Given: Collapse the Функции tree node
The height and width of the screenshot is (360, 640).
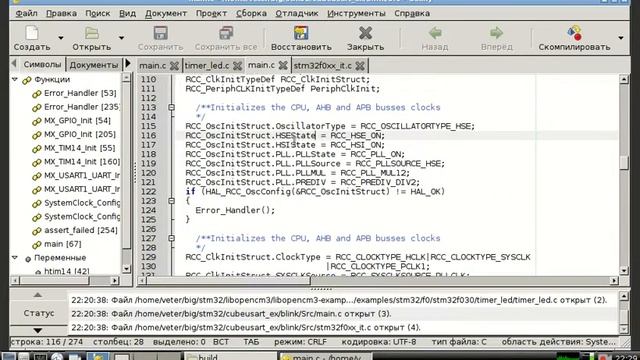Looking at the screenshot, I should [15, 79].
